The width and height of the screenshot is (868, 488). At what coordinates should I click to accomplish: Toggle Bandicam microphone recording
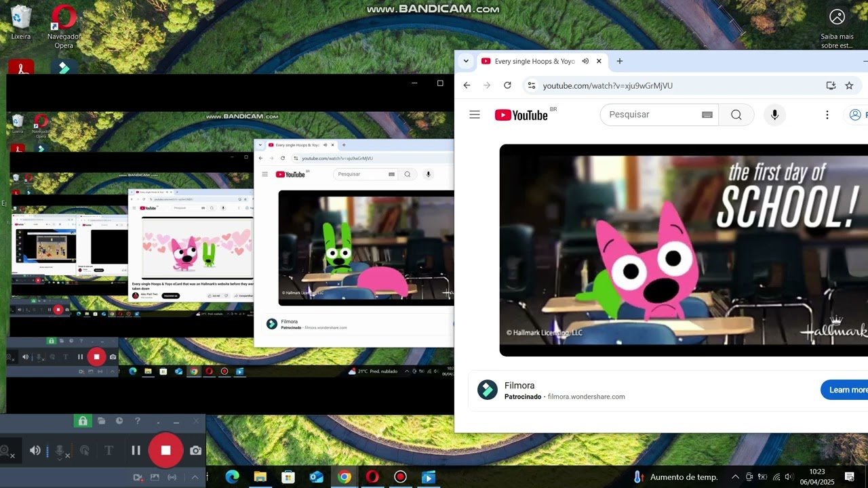tap(60, 451)
